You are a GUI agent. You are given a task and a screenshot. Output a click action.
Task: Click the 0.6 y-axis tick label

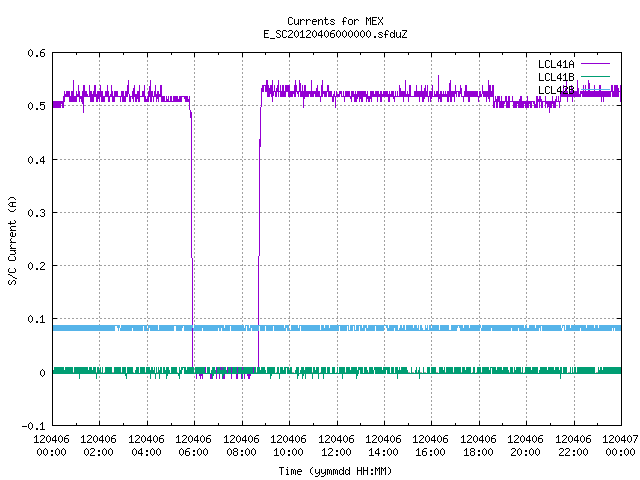tap(36, 53)
